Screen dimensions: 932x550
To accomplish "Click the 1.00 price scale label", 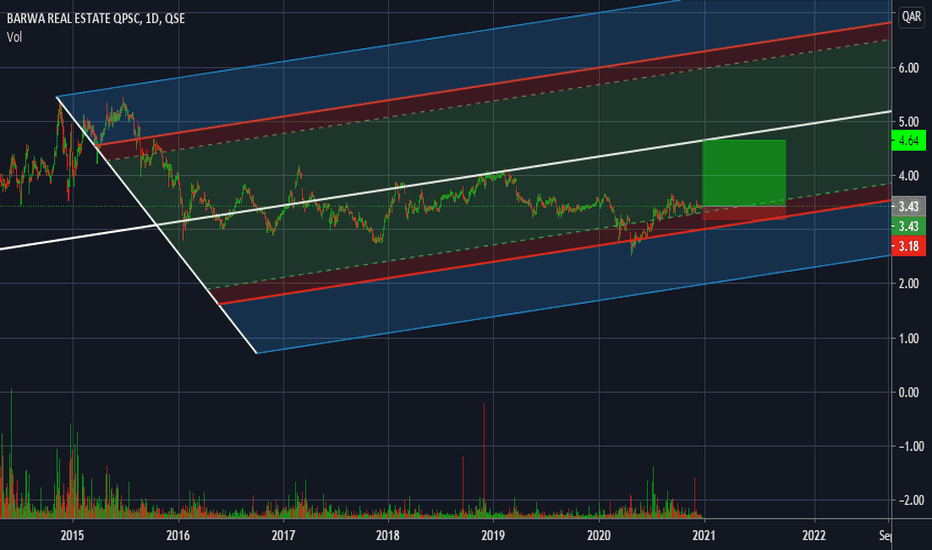I will (x=909, y=338).
